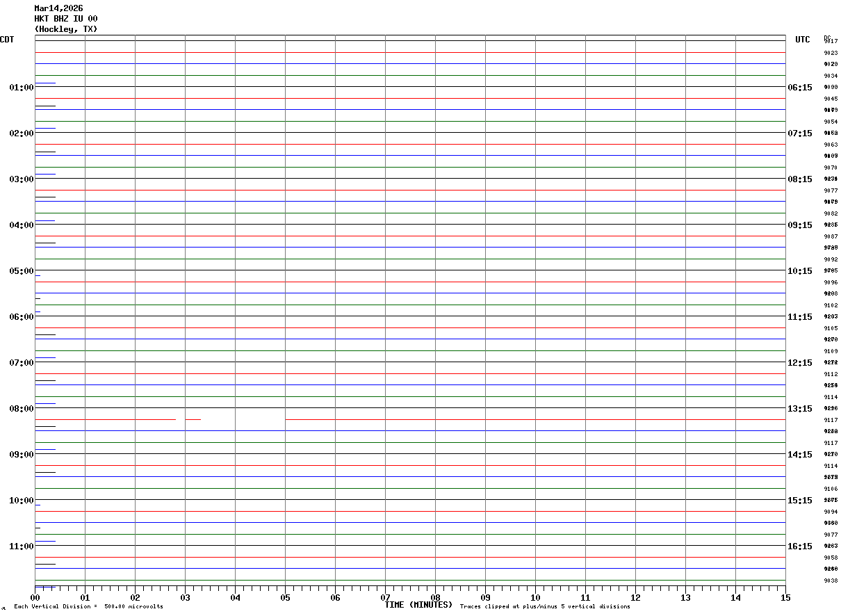Click the station label 'HKT BHZ IU 00'
Screen dimensions: 841x616
(66, 19)
